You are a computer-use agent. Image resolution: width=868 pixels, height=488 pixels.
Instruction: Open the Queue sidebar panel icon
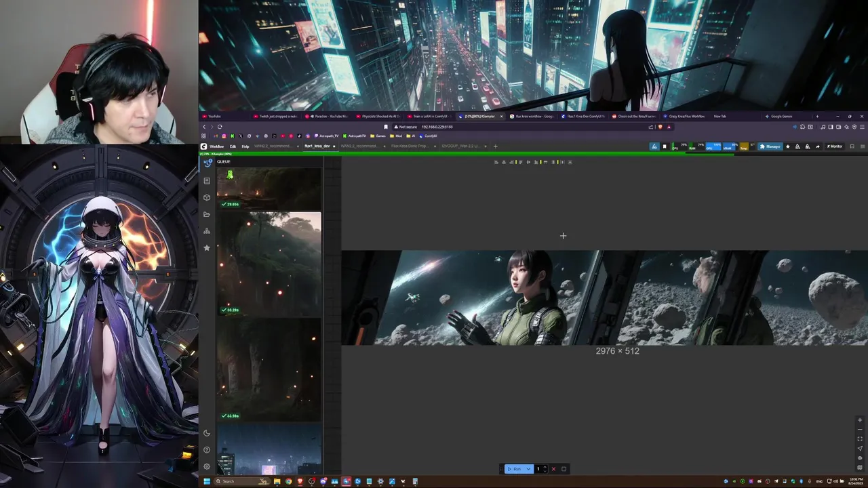point(207,163)
